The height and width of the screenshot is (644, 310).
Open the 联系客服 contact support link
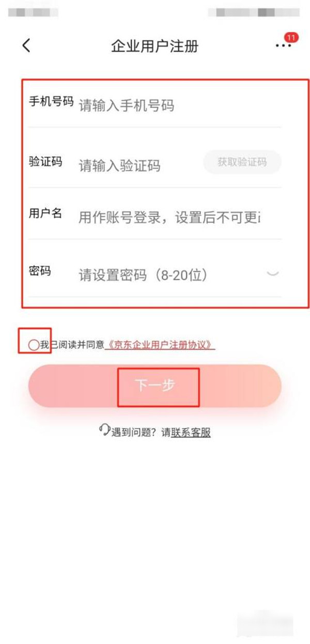tap(191, 433)
